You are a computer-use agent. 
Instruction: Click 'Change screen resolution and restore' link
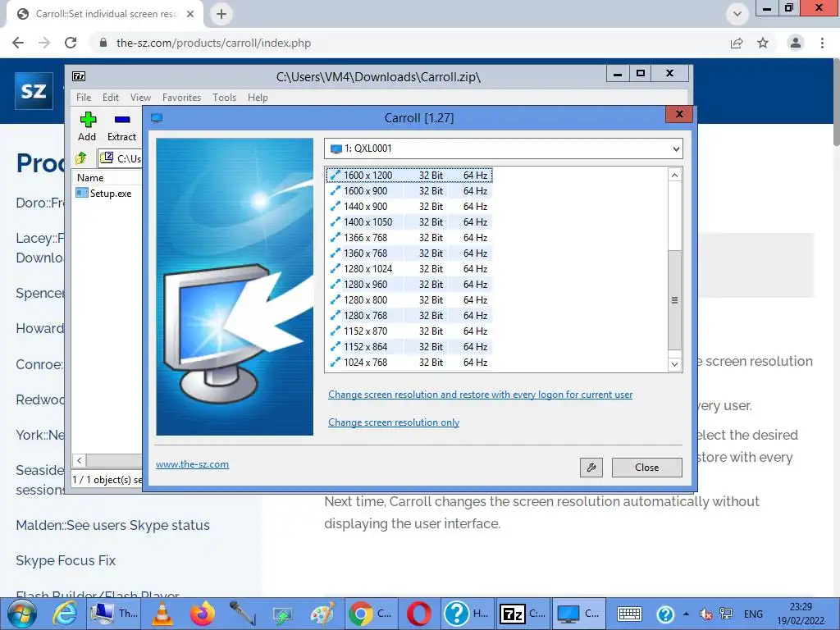[x=480, y=395]
